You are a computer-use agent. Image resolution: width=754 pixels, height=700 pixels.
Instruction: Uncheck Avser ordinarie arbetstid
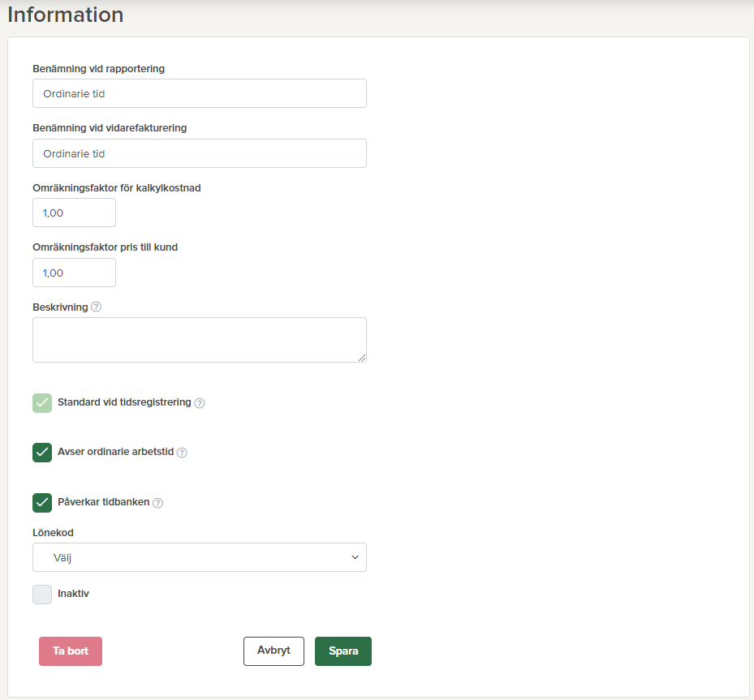42,453
